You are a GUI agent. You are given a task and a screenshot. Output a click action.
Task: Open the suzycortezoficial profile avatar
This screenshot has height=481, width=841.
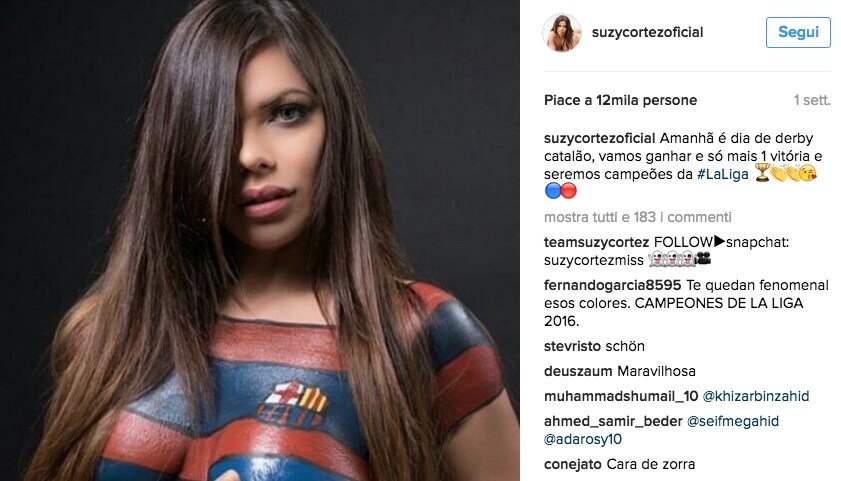[562, 33]
